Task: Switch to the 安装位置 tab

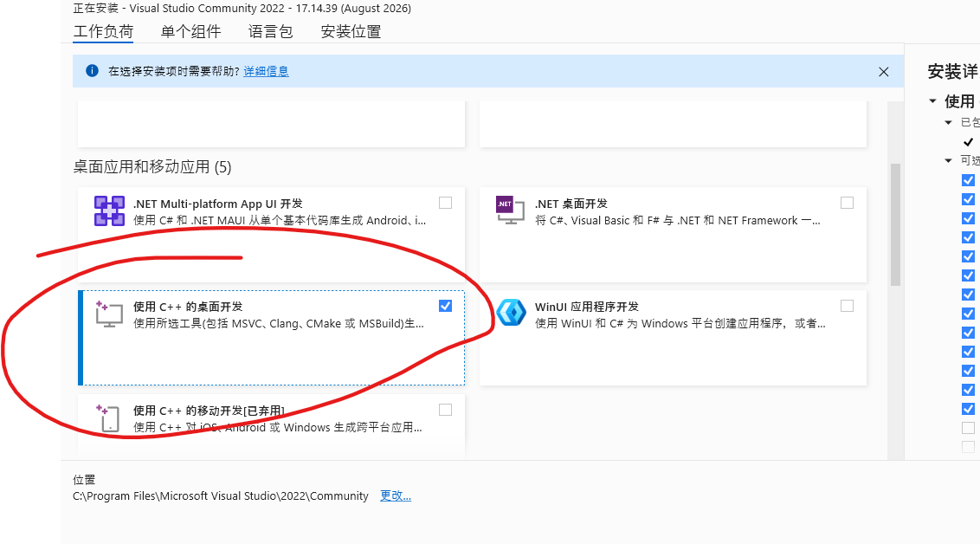Action: (351, 31)
